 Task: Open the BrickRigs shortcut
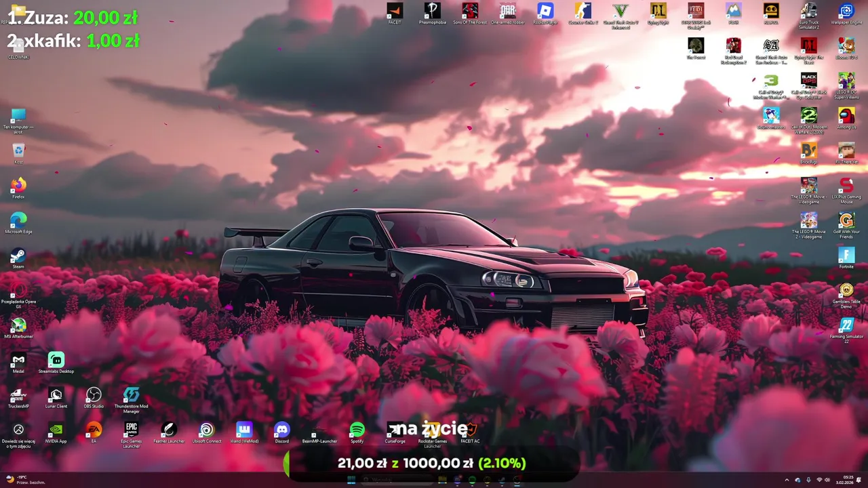[808, 154]
